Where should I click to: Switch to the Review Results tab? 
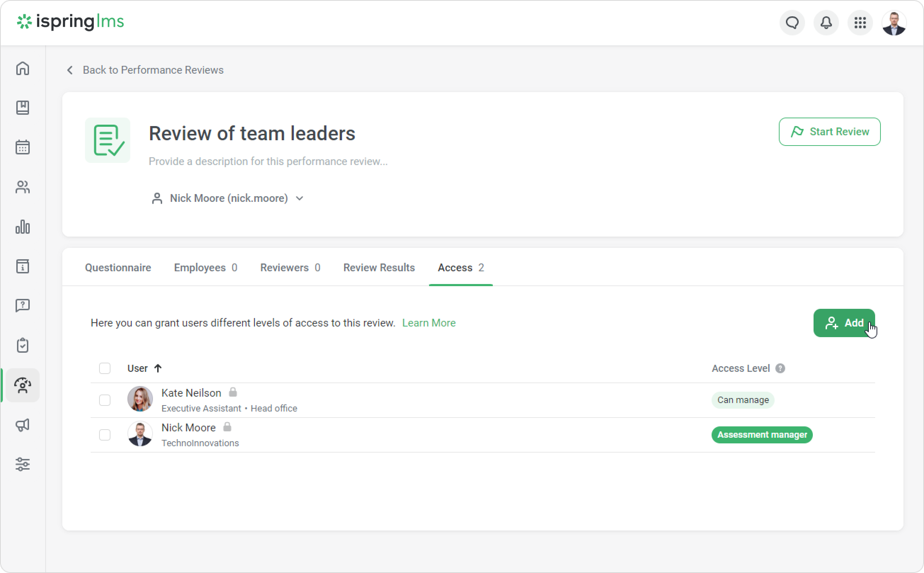point(379,267)
